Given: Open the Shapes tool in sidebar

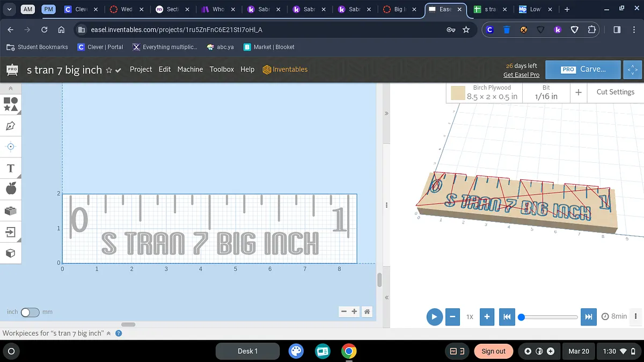Looking at the screenshot, I should point(11,104).
